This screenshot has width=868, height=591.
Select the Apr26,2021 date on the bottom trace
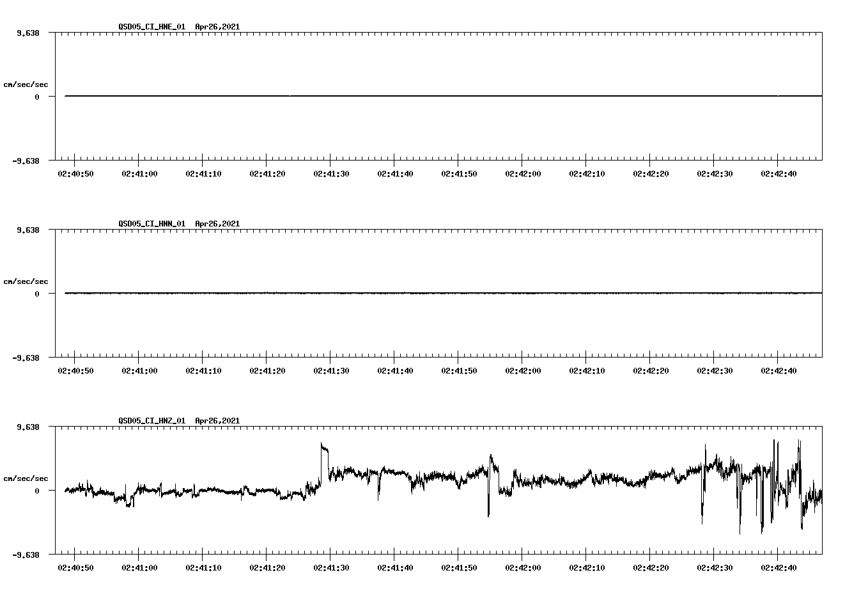(x=217, y=421)
